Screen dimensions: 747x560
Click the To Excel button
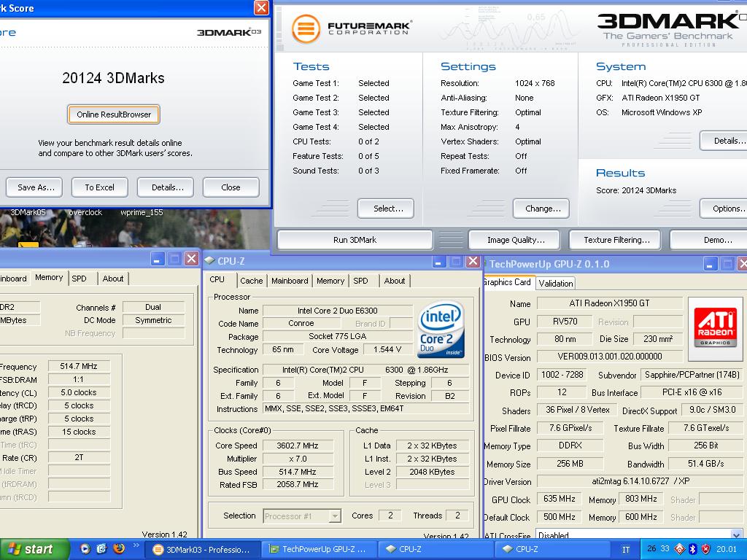(99, 187)
